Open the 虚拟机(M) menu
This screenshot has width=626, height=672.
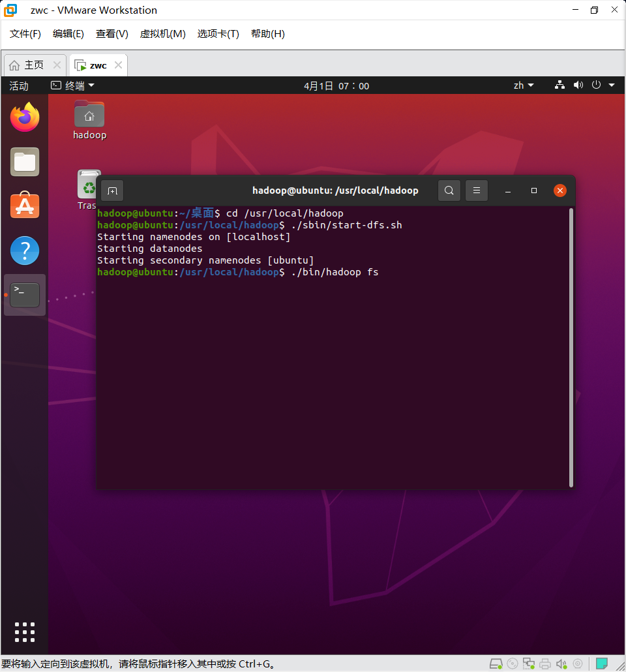click(163, 34)
